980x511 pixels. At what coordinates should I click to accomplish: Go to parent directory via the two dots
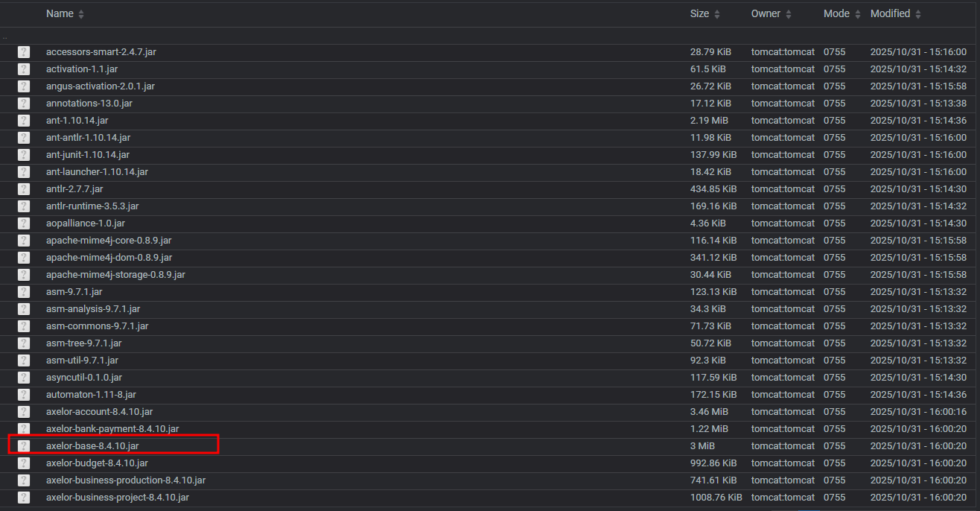(x=5, y=36)
